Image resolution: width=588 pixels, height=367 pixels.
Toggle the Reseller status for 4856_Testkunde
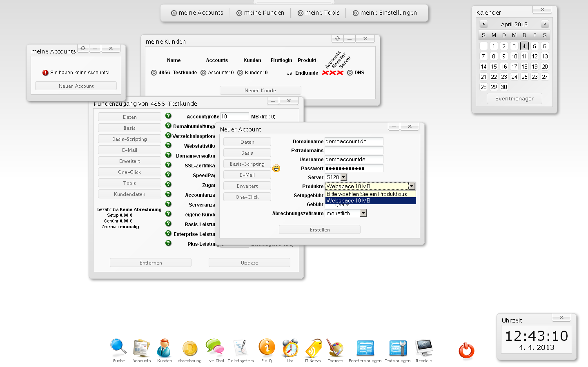coord(333,72)
